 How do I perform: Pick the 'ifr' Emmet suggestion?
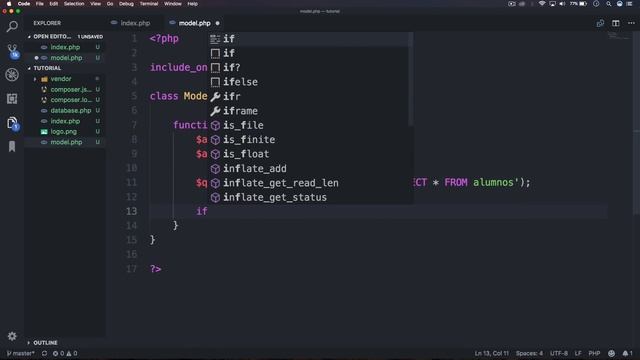310,96
